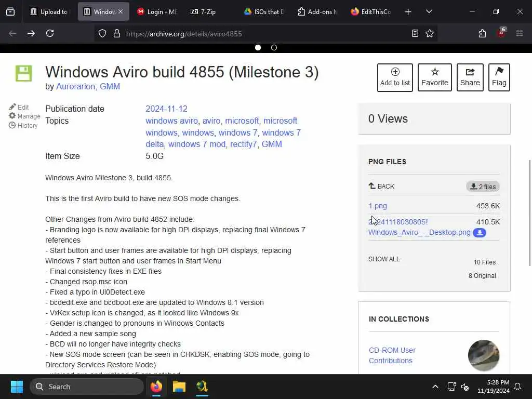This screenshot has width=532, height=399.
Task: Switch to the Upload to tab
Action: click(x=48, y=11)
